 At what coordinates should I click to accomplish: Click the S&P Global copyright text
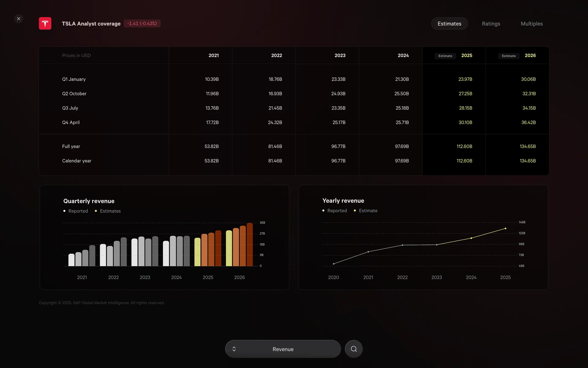pyautogui.click(x=102, y=303)
